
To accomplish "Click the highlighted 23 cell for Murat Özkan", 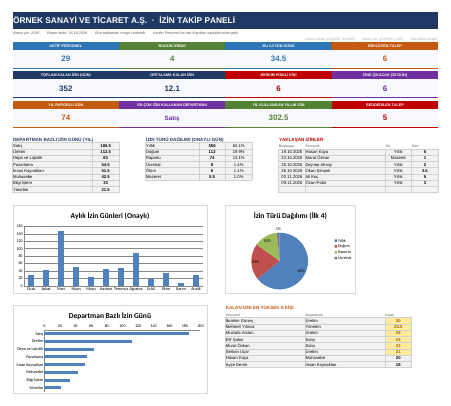I will coord(398,346).
